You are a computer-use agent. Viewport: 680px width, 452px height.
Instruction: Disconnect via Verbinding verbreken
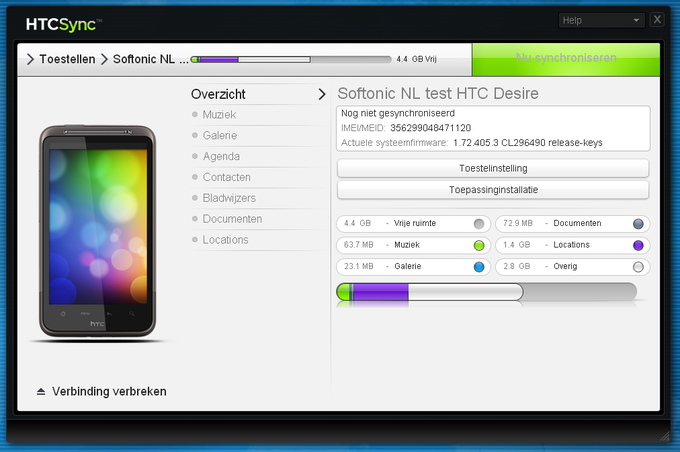pos(109,391)
